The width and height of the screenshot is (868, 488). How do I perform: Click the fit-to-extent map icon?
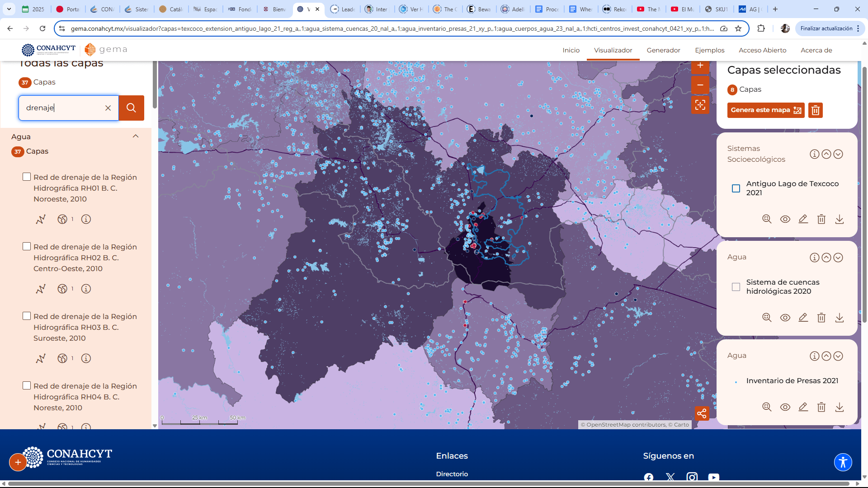tap(700, 105)
